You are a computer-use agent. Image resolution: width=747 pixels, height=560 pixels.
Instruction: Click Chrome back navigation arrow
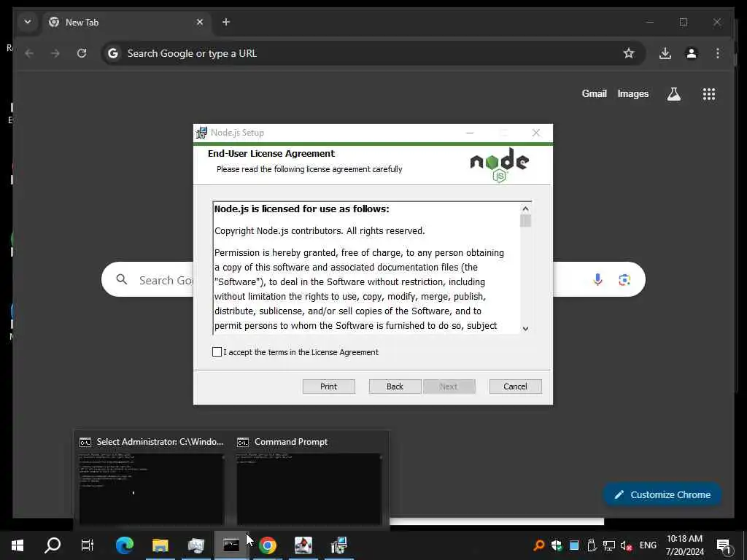[x=29, y=53]
